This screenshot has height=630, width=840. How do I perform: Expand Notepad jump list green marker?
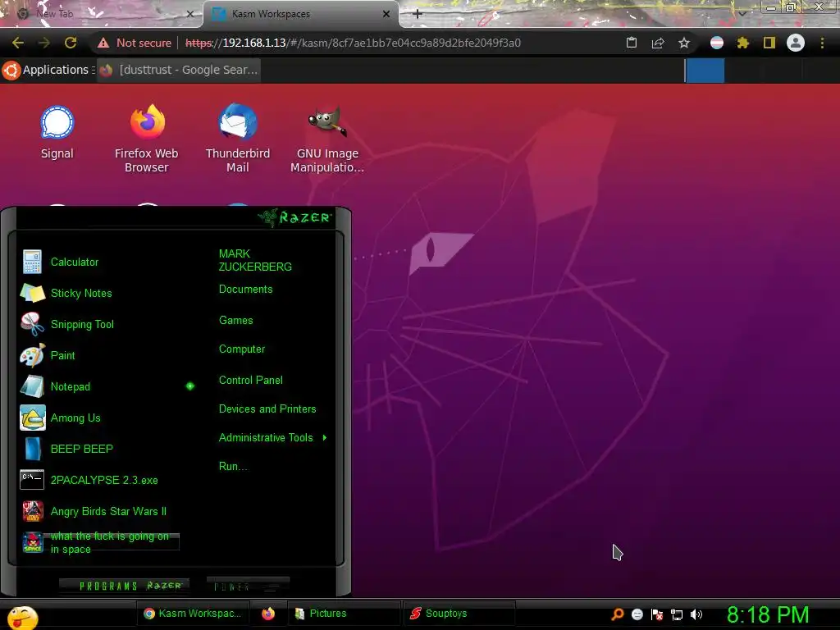tap(190, 386)
